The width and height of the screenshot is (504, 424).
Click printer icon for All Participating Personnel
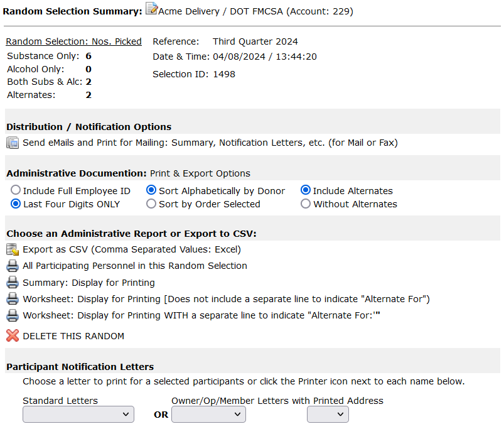tap(13, 266)
